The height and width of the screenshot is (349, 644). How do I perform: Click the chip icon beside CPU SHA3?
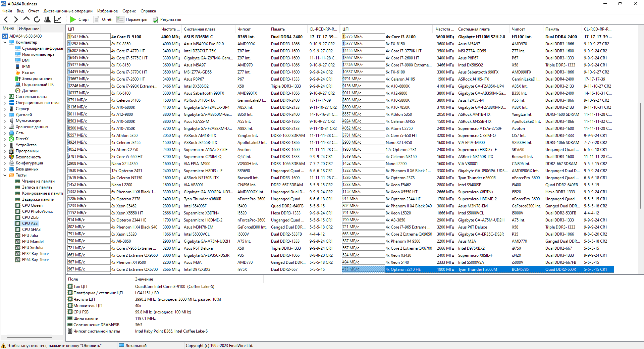point(18,230)
